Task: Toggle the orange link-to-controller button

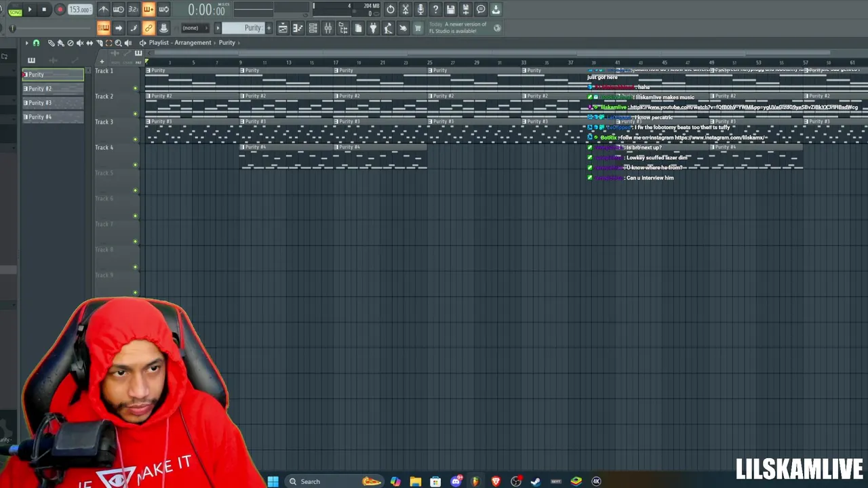Action: [x=149, y=28]
